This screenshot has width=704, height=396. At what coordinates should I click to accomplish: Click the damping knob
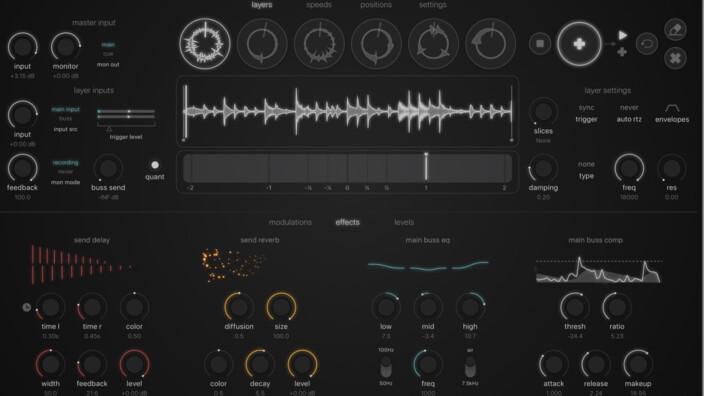click(x=543, y=168)
